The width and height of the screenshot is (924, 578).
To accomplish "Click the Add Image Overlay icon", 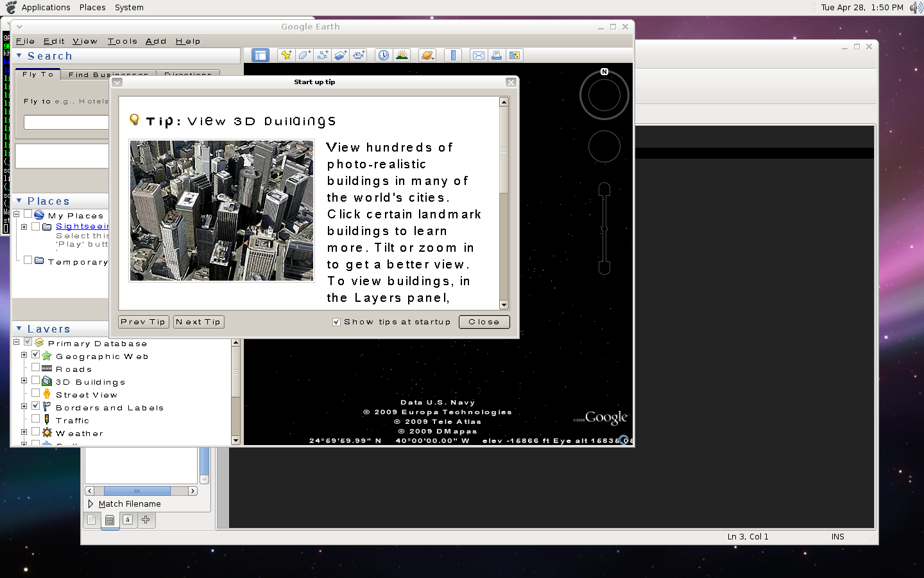I will 340,55.
